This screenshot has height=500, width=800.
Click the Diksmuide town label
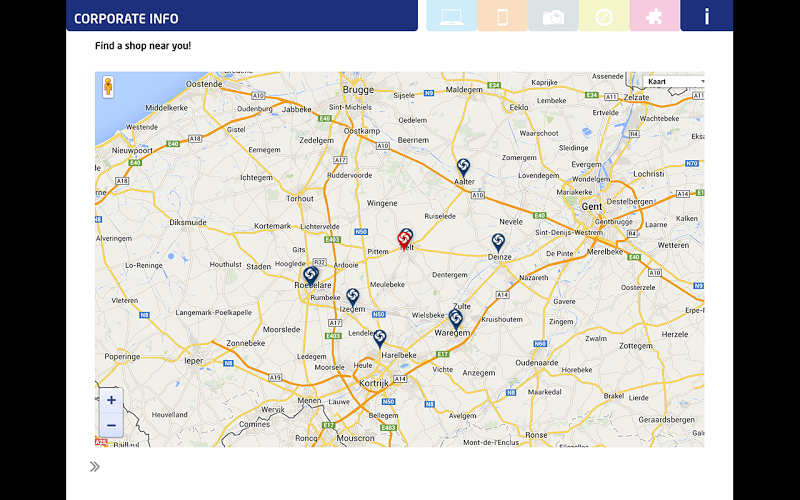click(188, 222)
